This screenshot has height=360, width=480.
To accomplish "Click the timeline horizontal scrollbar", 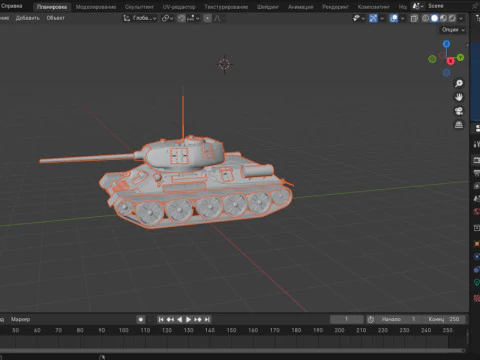I will click(232, 350).
